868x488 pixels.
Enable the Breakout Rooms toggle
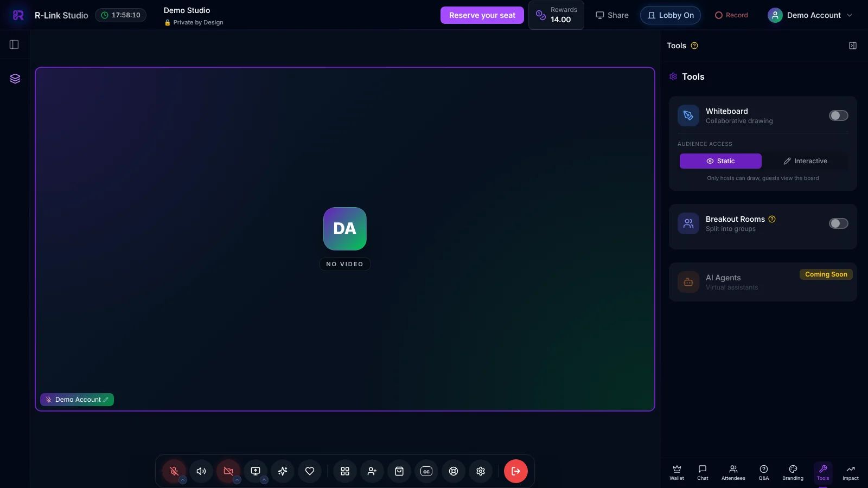click(x=839, y=223)
